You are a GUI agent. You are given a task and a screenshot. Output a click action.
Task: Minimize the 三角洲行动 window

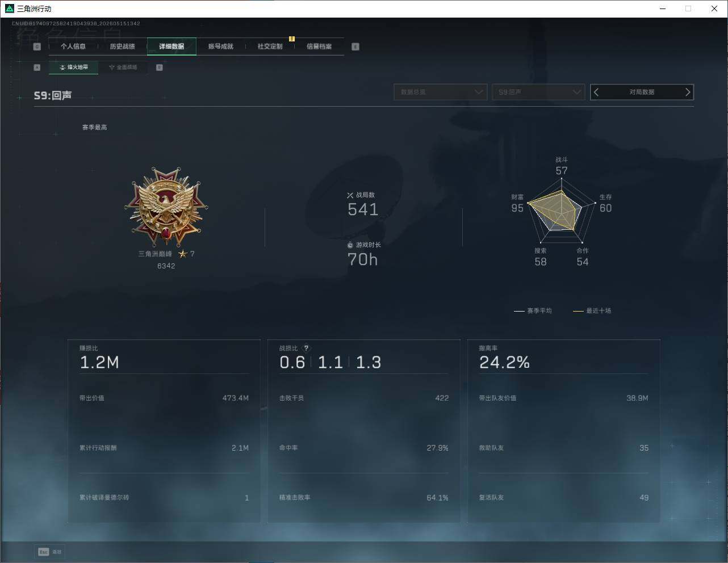tap(663, 9)
